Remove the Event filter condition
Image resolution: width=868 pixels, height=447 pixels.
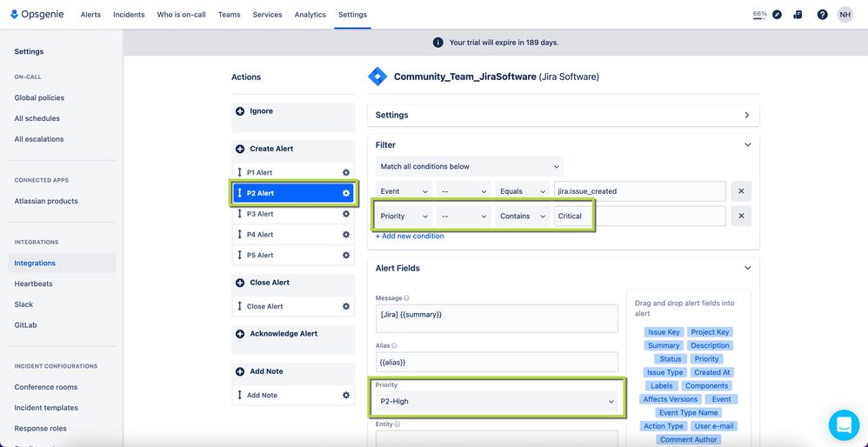pyautogui.click(x=741, y=191)
